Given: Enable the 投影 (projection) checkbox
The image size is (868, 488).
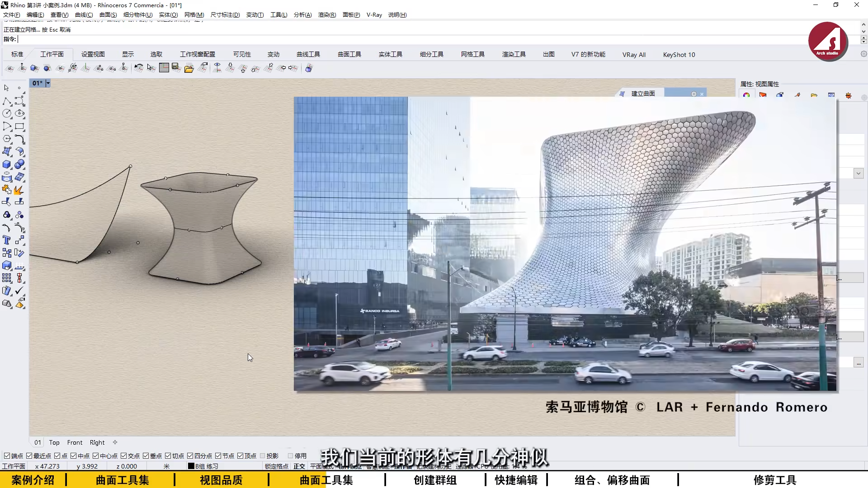Looking at the screenshot, I should (263, 455).
